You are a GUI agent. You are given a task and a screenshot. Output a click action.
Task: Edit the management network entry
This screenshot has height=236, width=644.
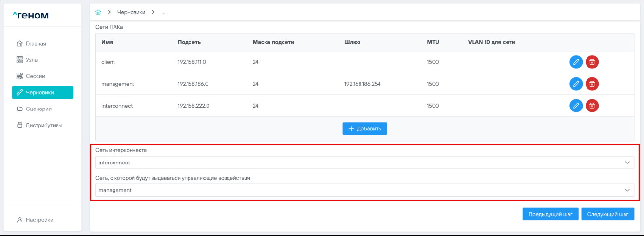point(576,84)
